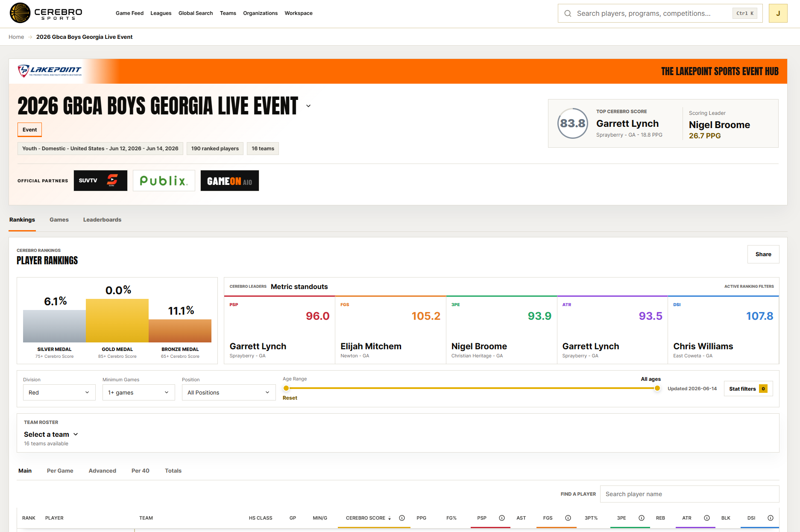Click the left age range slider handle
800x532 pixels.
[286, 388]
